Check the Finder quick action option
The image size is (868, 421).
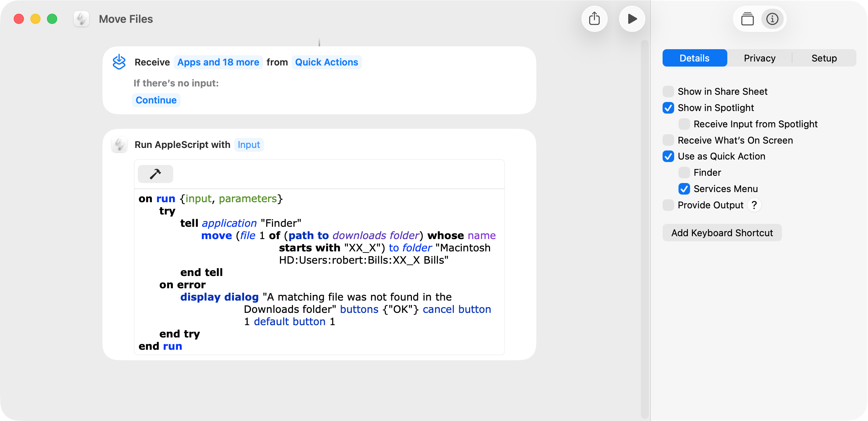click(684, 173)
